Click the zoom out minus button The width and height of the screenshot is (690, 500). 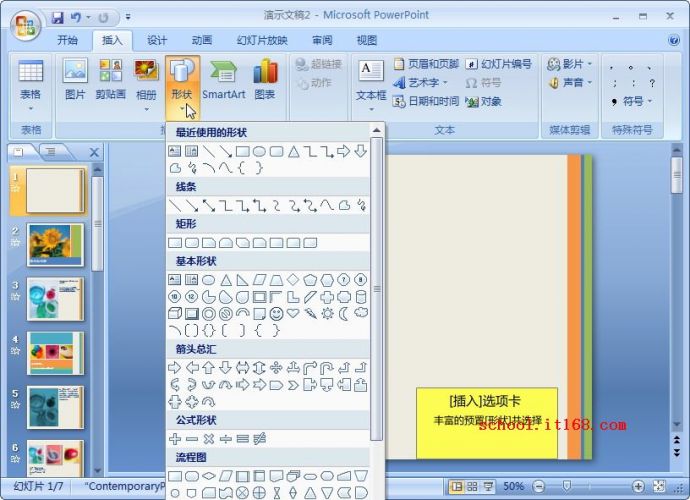click(539, 486)
